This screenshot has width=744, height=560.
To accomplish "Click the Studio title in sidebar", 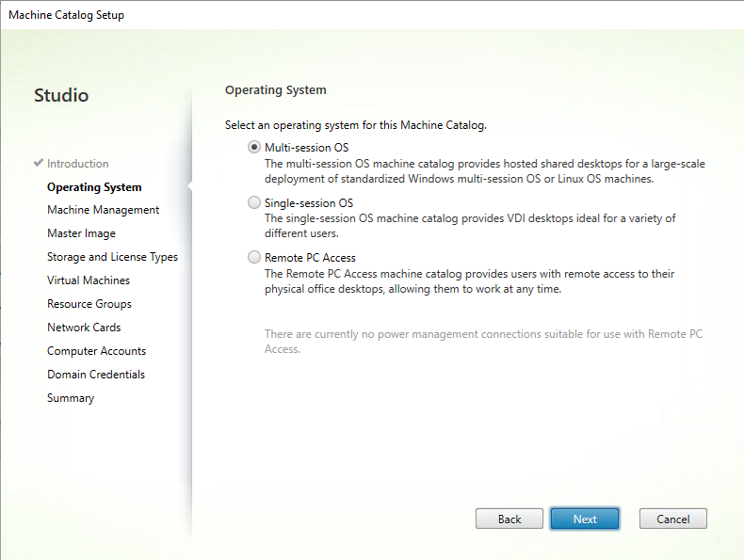I will click(61, 95).
